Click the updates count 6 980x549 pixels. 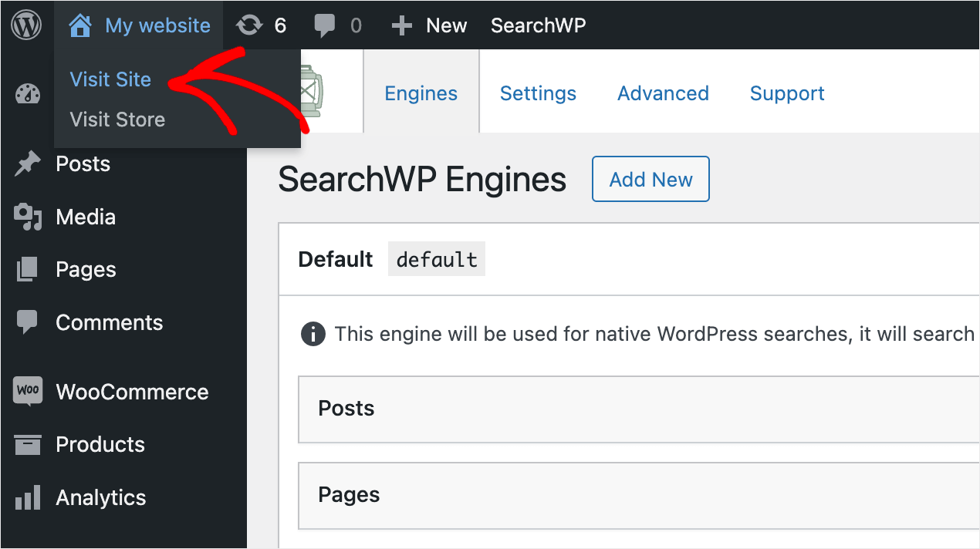pyautogui.click(x=280, y=25)
